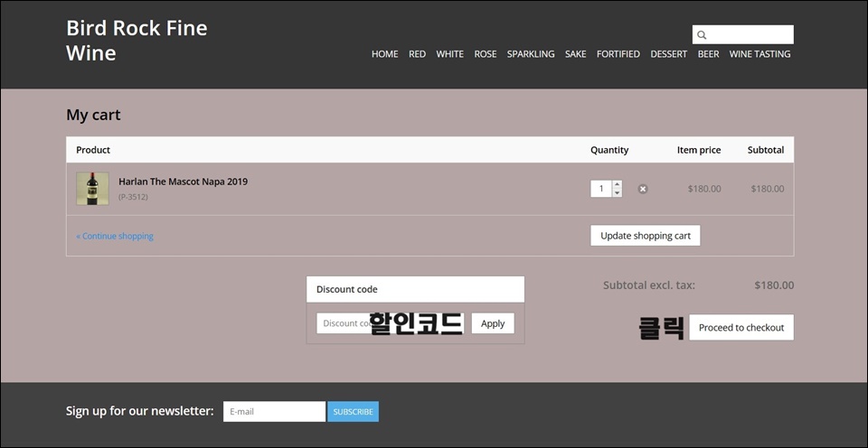Focus the Discount code input field
Image resolution: width=868 pixels, height=448 pixels.
[392, 323]
